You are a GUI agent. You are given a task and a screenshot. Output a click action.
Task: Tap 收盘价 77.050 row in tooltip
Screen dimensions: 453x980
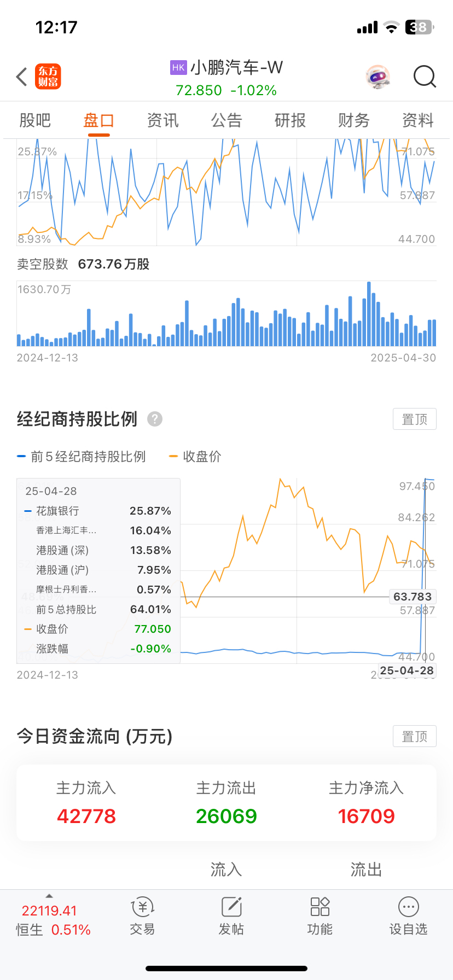[98, 629]
